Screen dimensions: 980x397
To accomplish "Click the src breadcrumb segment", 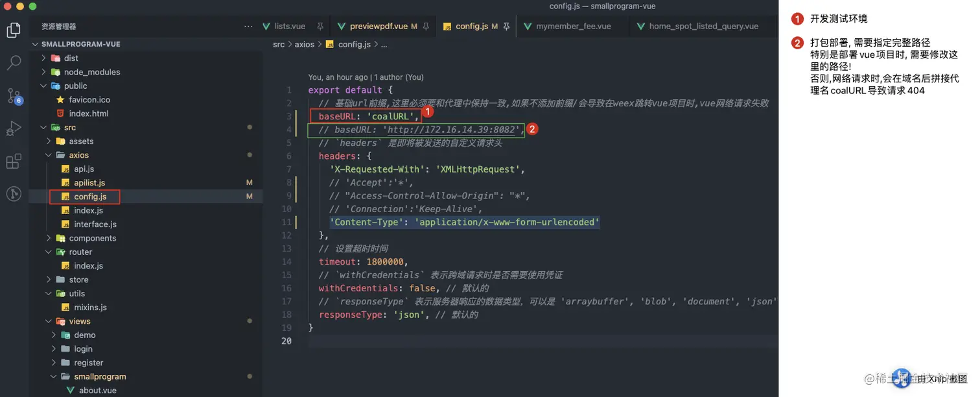I will [x=279, y=45].
